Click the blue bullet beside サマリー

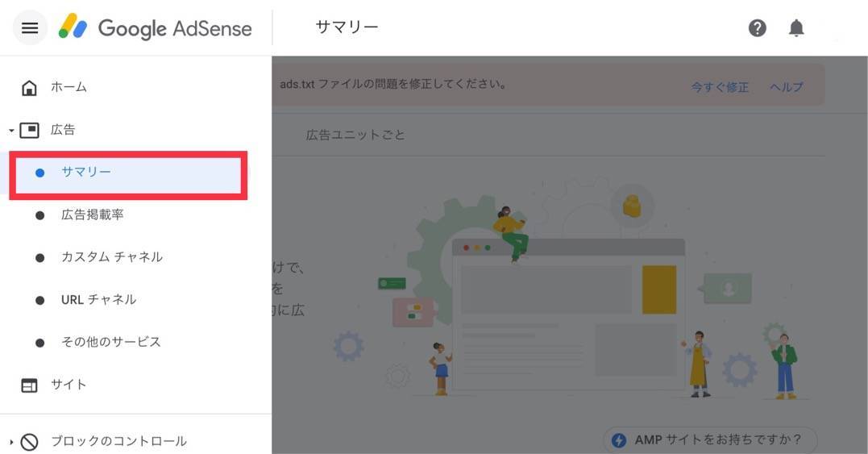(39, 173)
